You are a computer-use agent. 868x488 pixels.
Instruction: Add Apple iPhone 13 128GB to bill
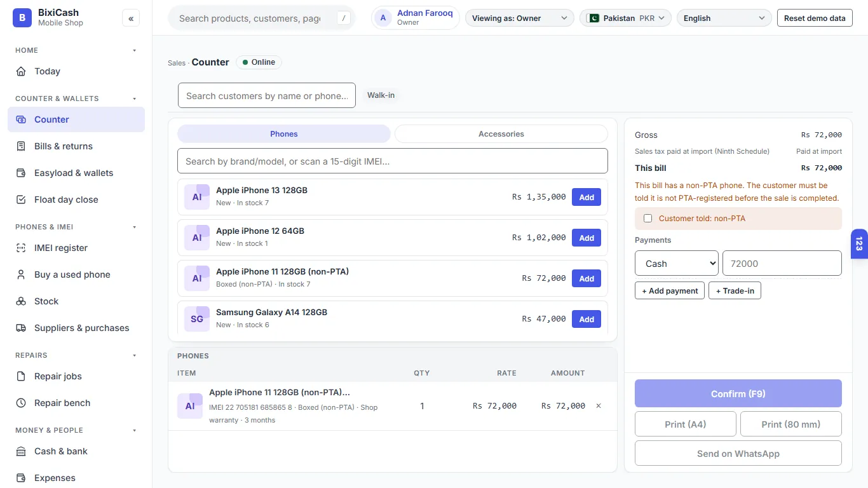point(587,197)
